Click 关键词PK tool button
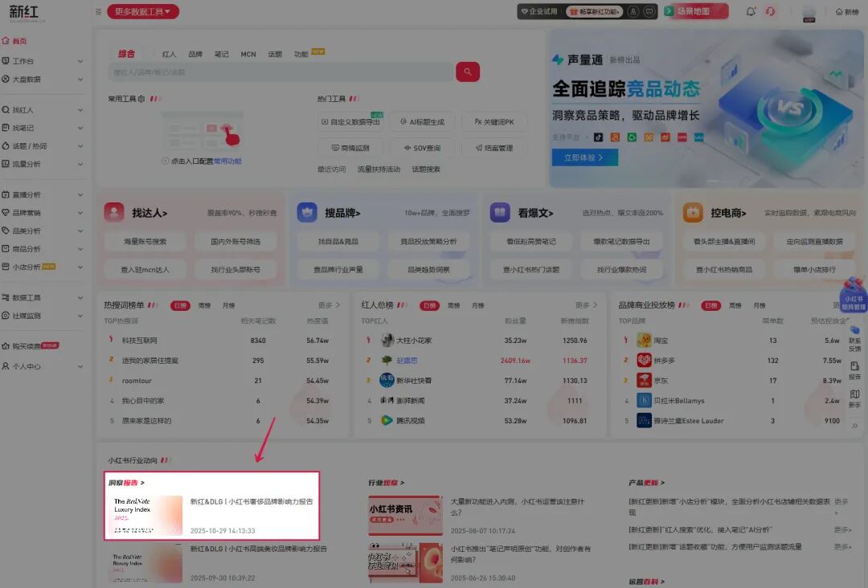Image resolution: width=868 pixels, height=588 pixels. tap(493, 121)
